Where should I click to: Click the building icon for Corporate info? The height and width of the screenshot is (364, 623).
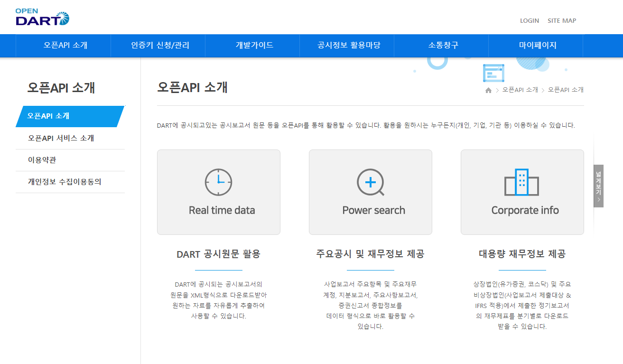pos(522,182)
